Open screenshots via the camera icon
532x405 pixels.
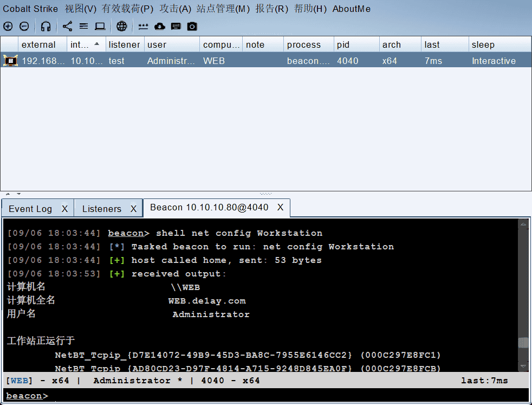click(192, 26)
